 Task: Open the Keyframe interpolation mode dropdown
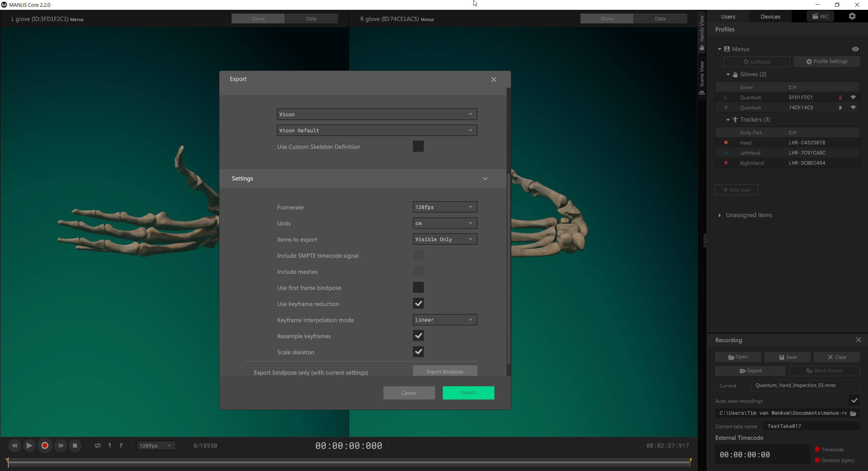coord(445,320)
